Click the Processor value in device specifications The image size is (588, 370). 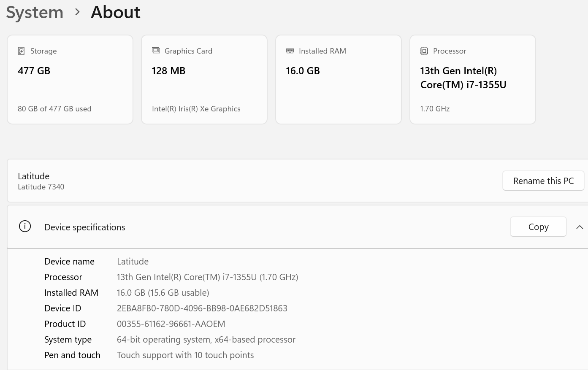coord(208,277)
